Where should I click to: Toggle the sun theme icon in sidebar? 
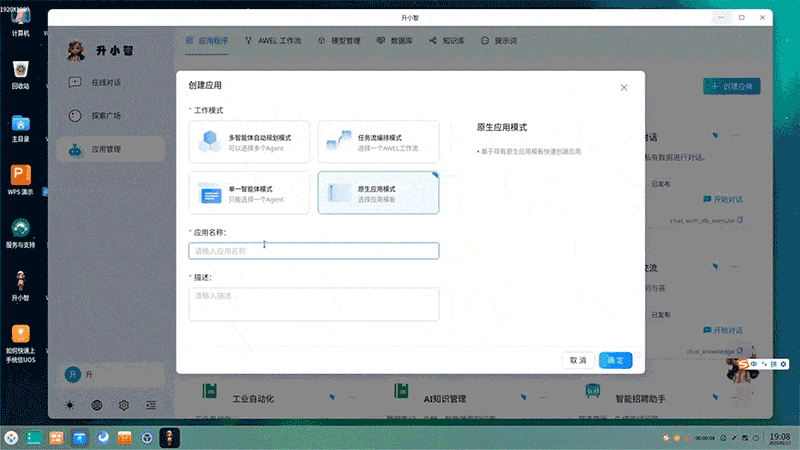[x=70, y=405]
